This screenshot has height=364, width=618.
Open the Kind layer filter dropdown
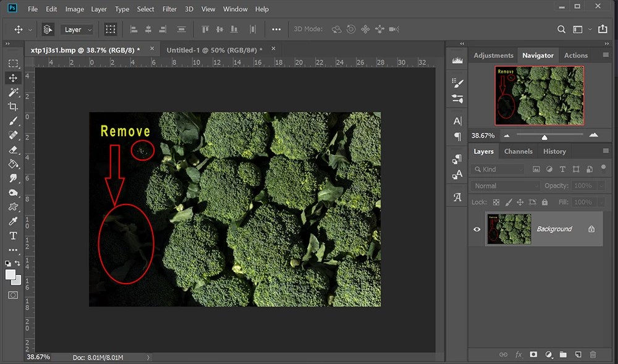click(498, 169)
